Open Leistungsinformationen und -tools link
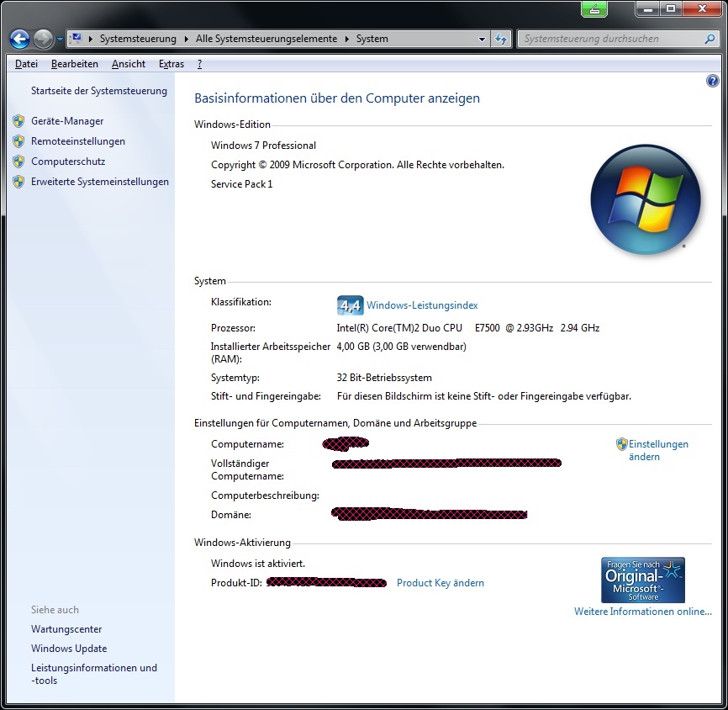728x710 pixels. click(x=94, y=674)
